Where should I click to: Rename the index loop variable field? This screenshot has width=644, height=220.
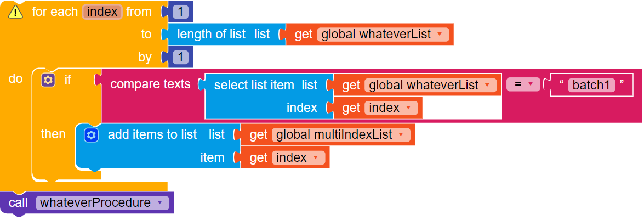102,12
